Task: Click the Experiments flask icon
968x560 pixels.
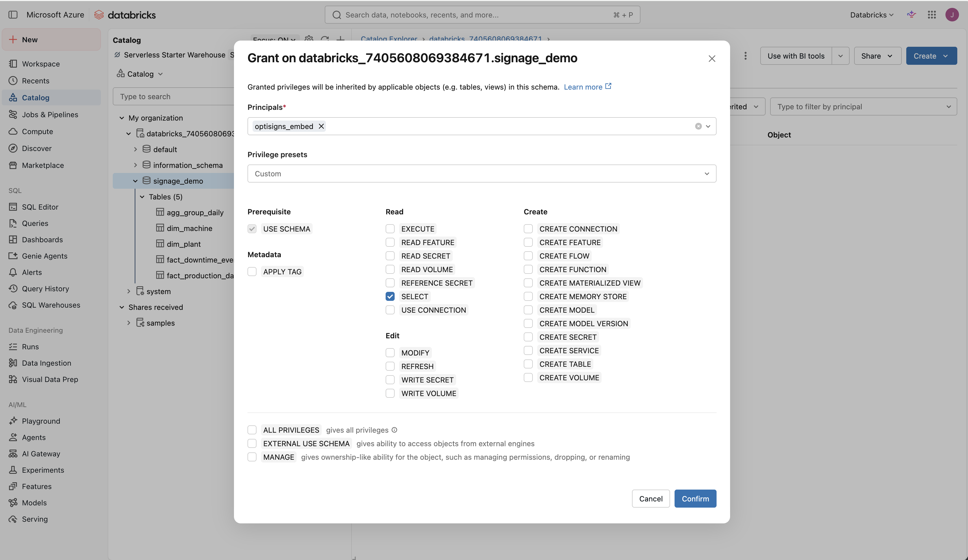Action: point(13,470)
